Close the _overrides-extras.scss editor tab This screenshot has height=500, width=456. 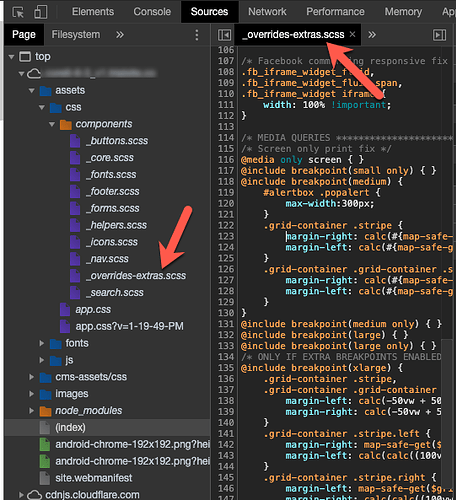click(x=352, y=34)
